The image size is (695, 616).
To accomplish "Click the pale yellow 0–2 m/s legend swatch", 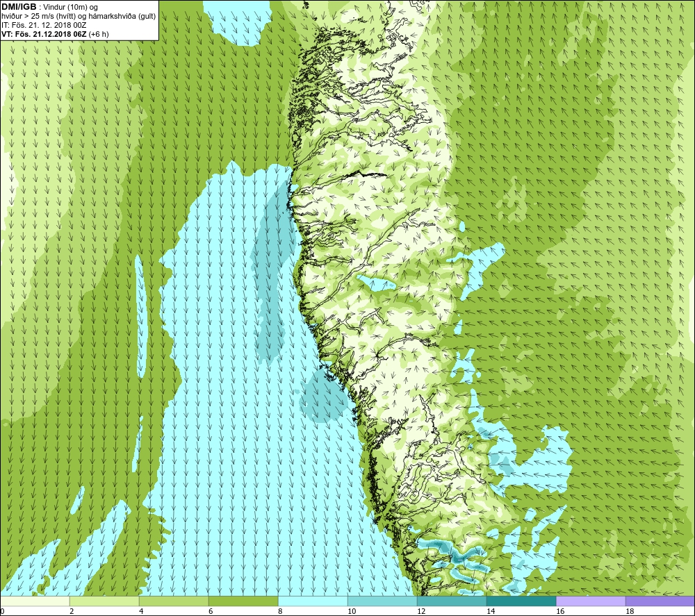I will (35, 601).
